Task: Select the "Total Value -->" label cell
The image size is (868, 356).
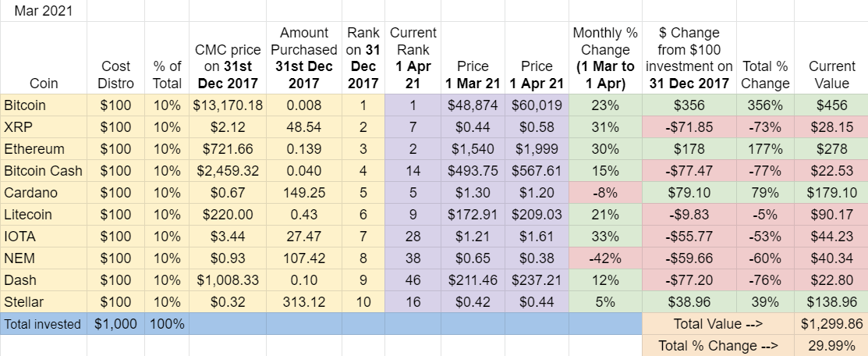Action: 717,323
